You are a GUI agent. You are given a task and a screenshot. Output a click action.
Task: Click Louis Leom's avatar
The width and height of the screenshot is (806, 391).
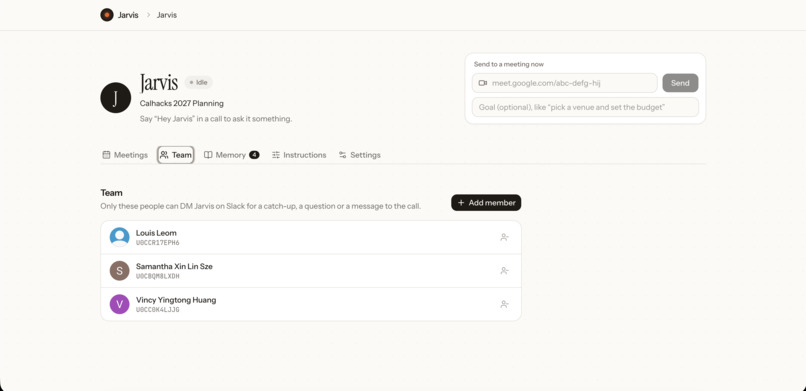coord(119,237)
